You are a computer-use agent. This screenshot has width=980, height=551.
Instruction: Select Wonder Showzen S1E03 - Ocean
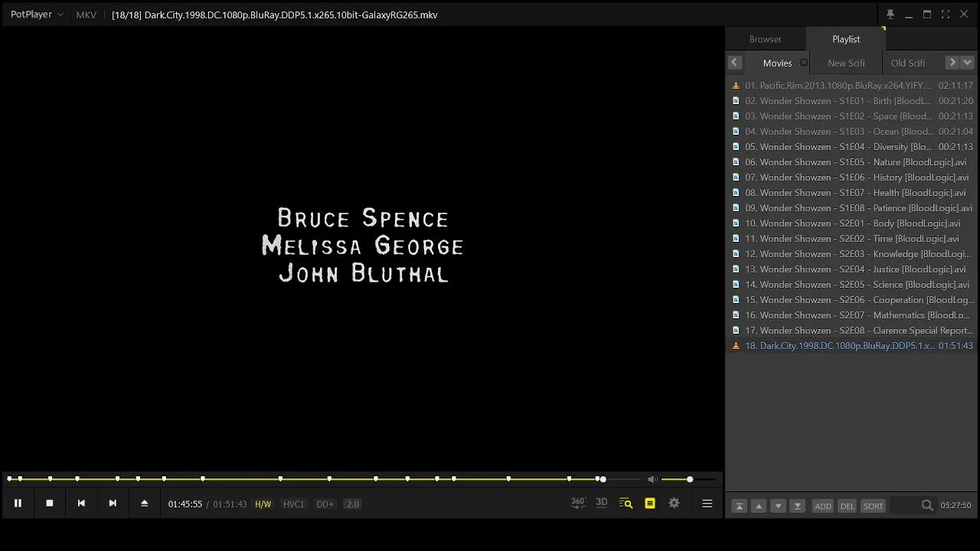point(852,132)
